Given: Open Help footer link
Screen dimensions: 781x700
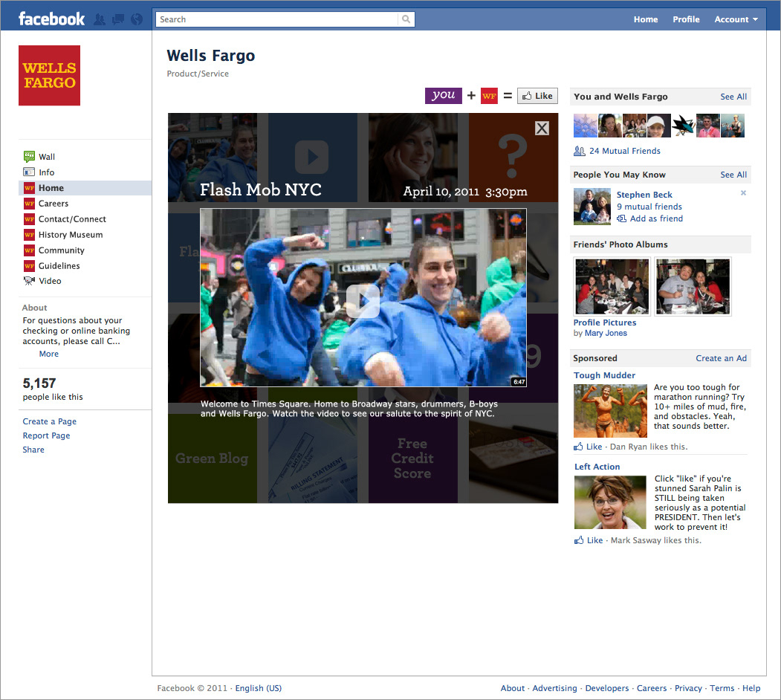Looking at the screenshot, I should point(751,688).
